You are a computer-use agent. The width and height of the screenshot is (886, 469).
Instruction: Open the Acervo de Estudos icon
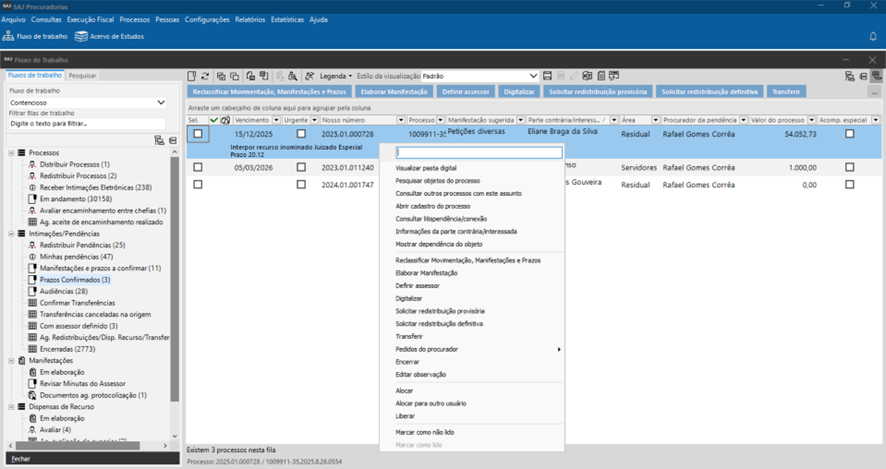82,37
